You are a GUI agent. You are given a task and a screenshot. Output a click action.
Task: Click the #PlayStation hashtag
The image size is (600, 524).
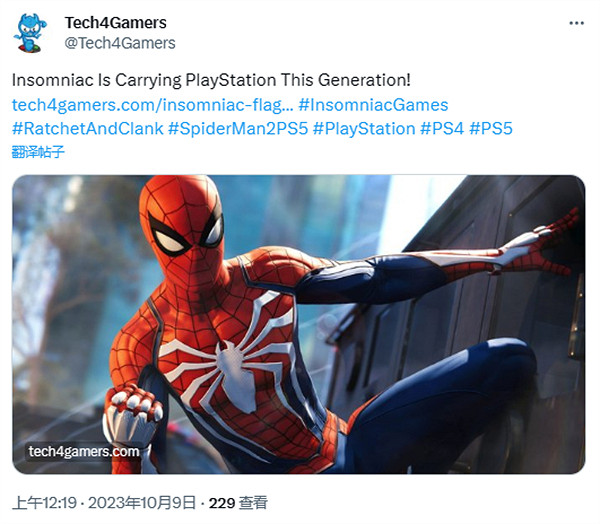click(x=364, y=129)
